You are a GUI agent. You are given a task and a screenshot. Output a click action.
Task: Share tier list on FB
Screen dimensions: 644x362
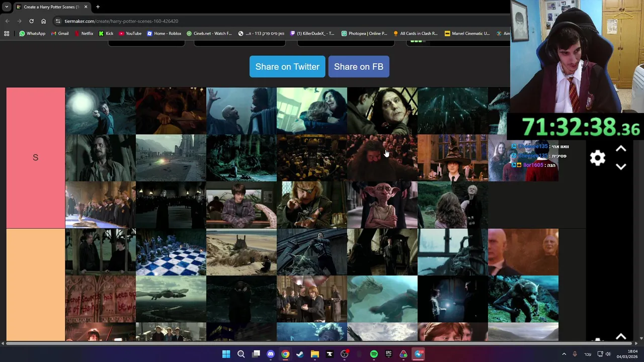coord(359,66)
